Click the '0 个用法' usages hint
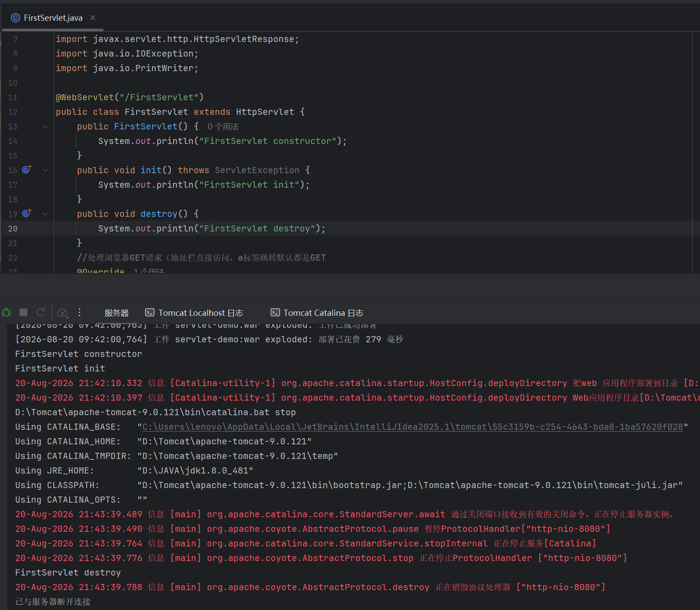The image size is (700, 610). (x=223, y=127)
